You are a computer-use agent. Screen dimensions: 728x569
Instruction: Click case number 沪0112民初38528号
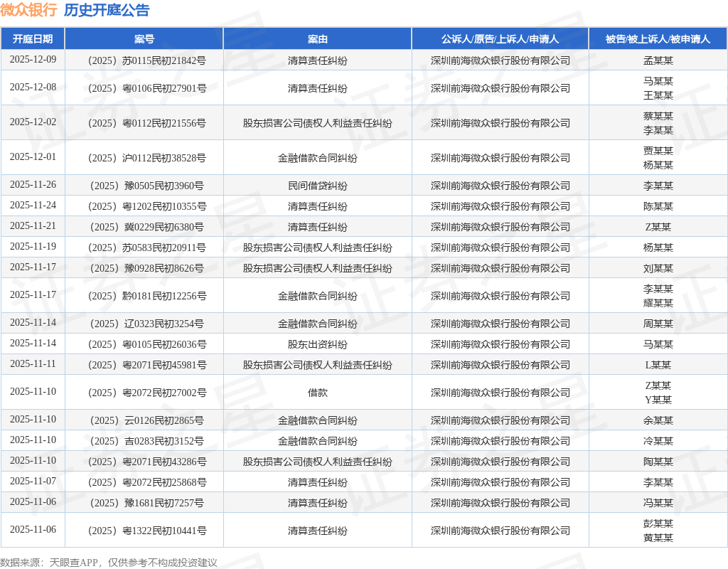[x=147, y=158]
